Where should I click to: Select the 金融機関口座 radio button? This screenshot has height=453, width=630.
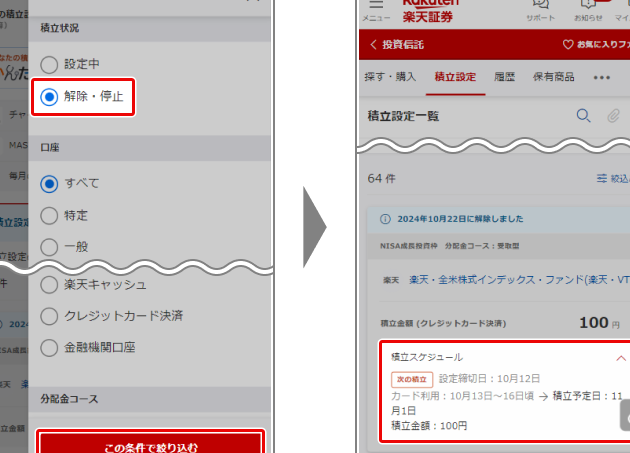click(x=49, y=348)
